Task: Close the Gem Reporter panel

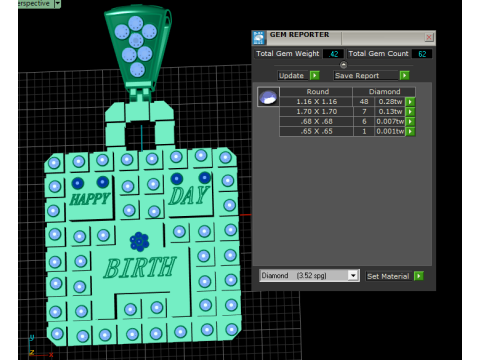Action: (429, 37)
